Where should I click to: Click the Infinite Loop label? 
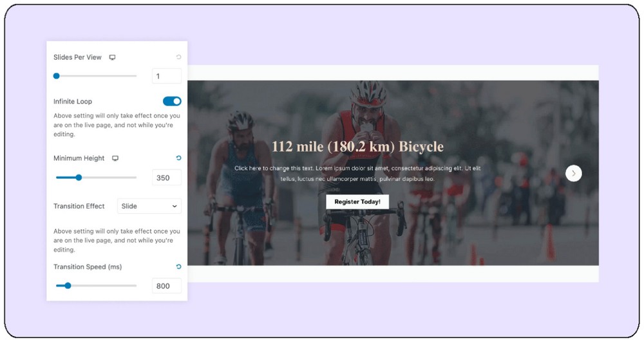73,101
